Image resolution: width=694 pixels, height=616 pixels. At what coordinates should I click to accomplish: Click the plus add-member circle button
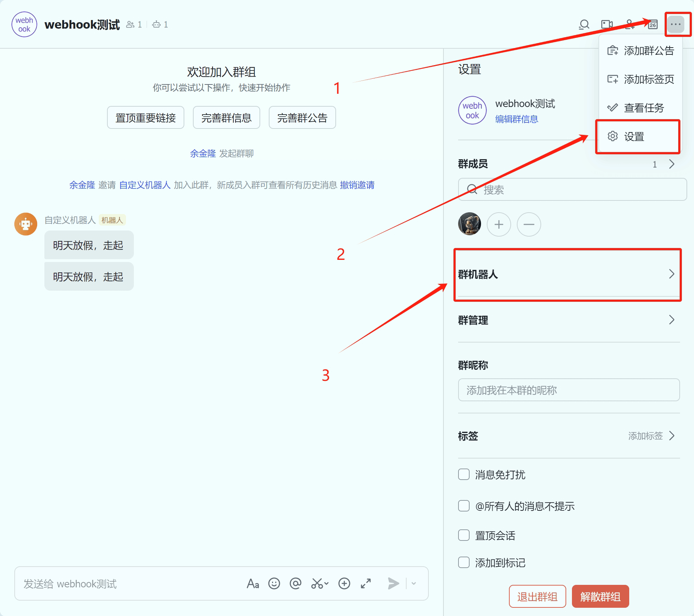click(x=499, y=224)
